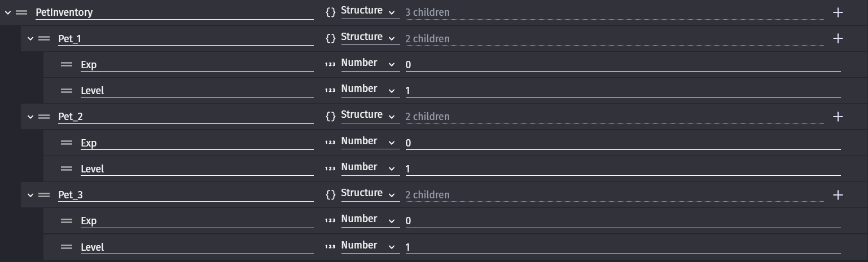Image resolution: width=868 pixels, height=262 pixels.
Task: Click the plus icon on PetInventory row
Action: [x=838, y=12]
